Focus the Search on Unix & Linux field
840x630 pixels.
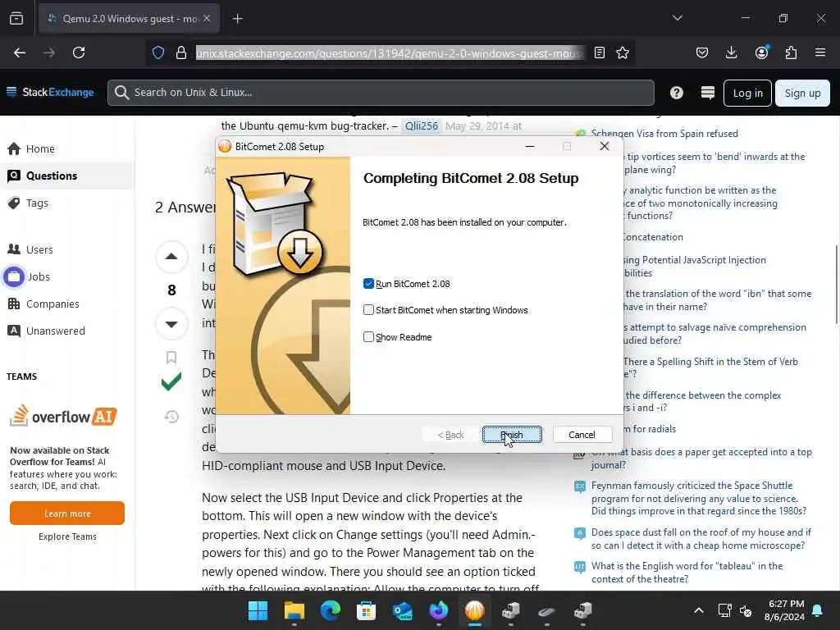[381, 93]
